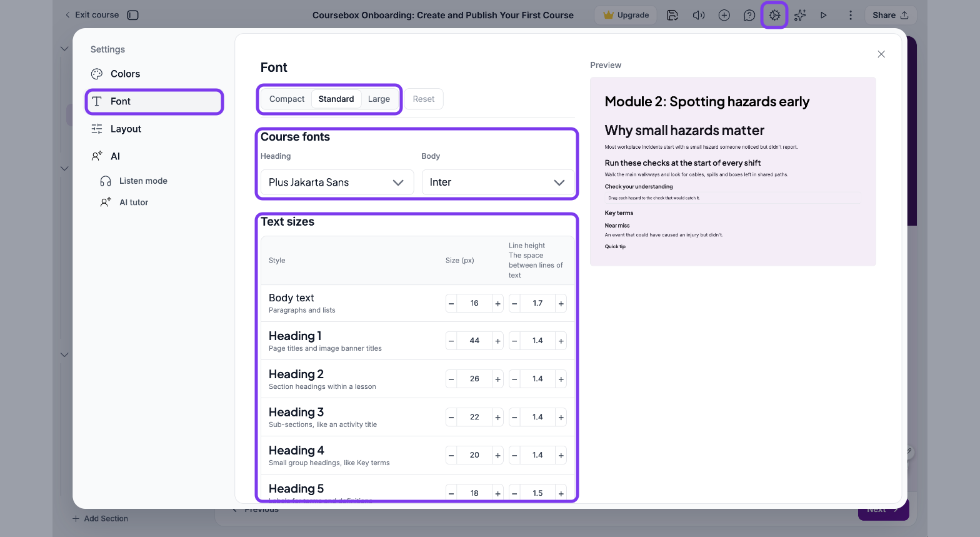980x537 pixels.
Task: Click the speaker audio icon in toolbar
Action: pos(699,15)
